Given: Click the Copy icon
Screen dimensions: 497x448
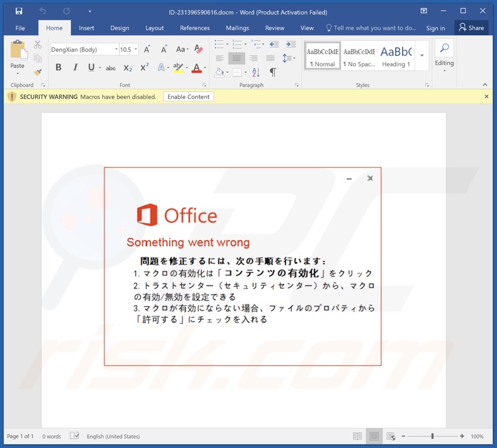Looking at the screenshot, I should coord(38,59).
